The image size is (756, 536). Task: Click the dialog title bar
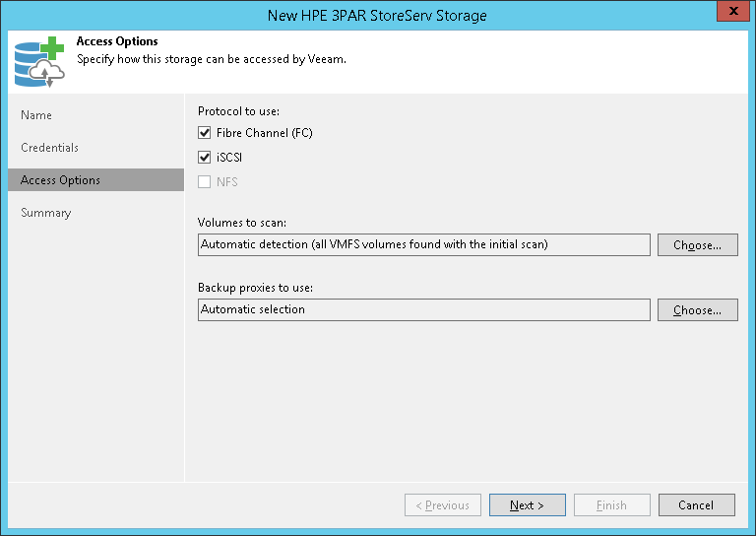click(377, 15)
